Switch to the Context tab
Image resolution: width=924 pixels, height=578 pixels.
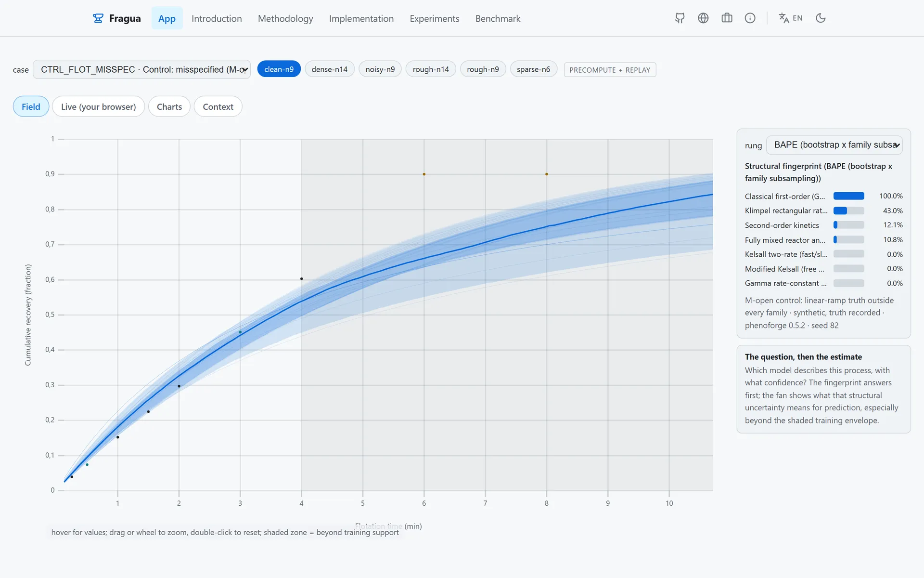(x=218, y=106)
